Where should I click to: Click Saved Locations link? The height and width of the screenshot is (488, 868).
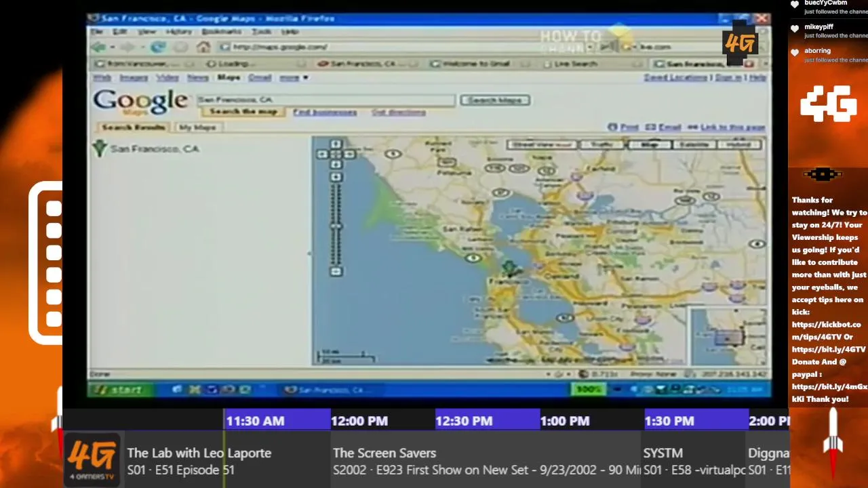coord(675,78)
